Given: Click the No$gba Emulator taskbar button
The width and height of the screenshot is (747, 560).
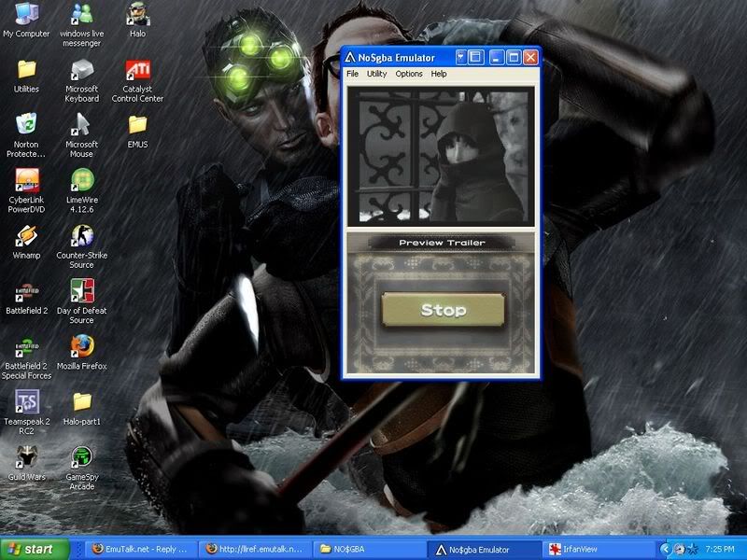Looking at the screenshot, I should coord(484,550).
